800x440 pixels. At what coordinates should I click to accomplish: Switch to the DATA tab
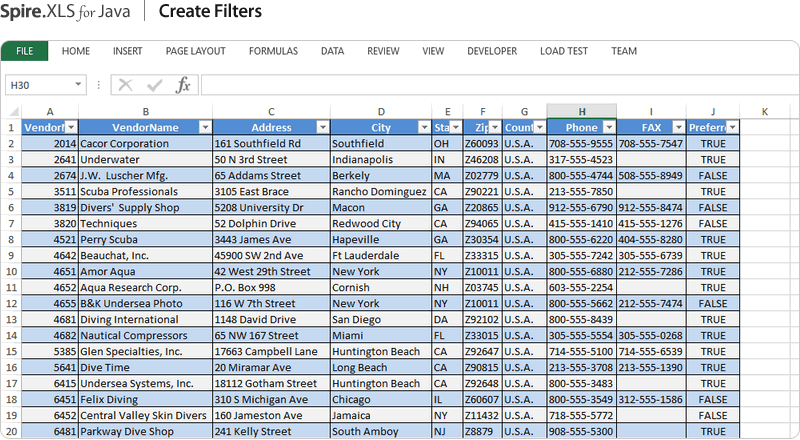[332, 51]
